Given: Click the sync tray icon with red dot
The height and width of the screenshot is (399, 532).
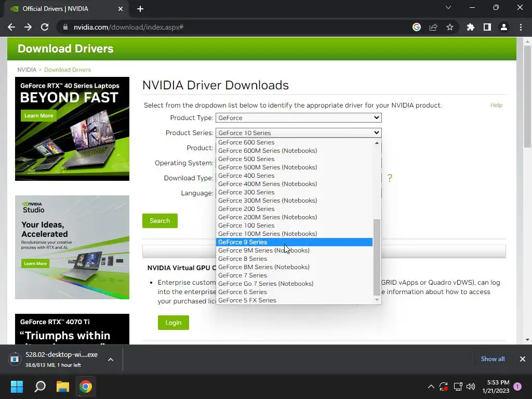Looking at the screenshot, I should coord(444,387).
